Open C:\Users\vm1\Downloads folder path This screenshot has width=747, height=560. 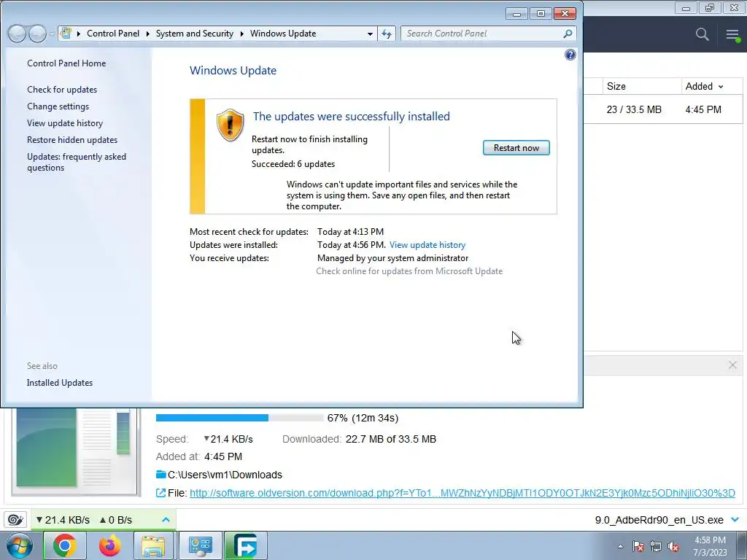tap(225, 475)
